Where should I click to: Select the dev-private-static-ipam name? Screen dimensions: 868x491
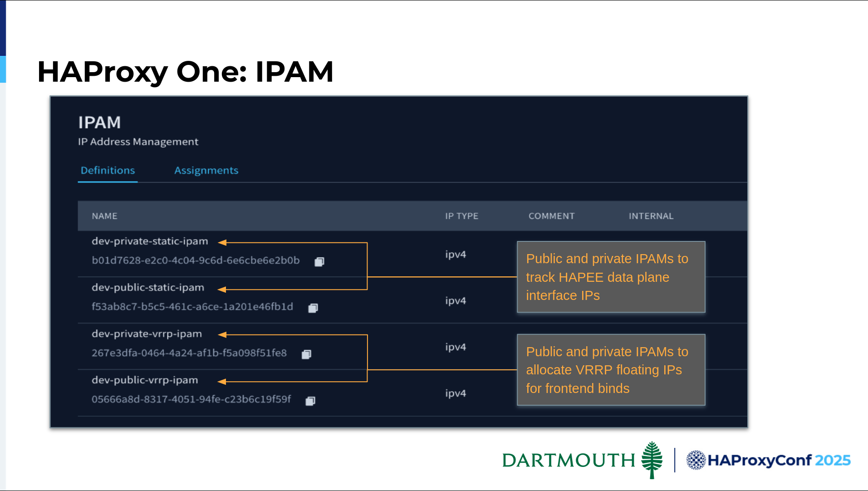click(x=150, y=241)
